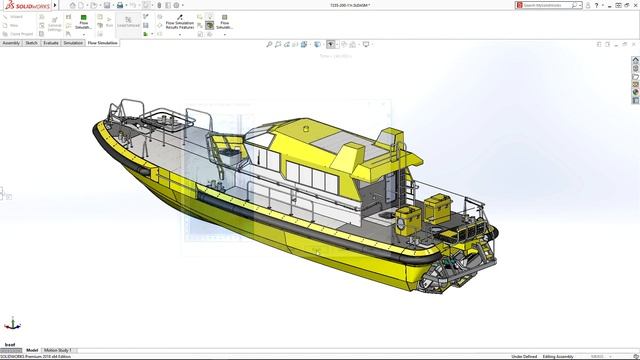Click the Apply Scene icon

click(353, 44)
